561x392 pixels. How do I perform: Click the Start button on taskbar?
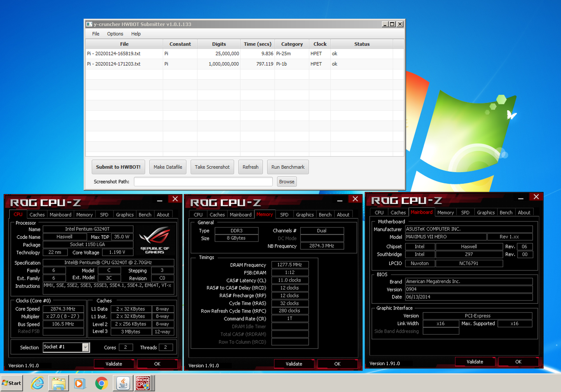click(x=12, y=383)
